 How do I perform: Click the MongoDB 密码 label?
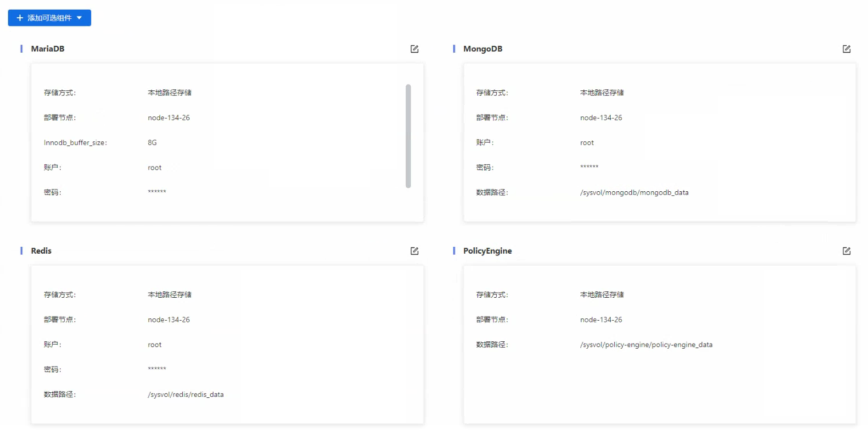tap(485, 168)
